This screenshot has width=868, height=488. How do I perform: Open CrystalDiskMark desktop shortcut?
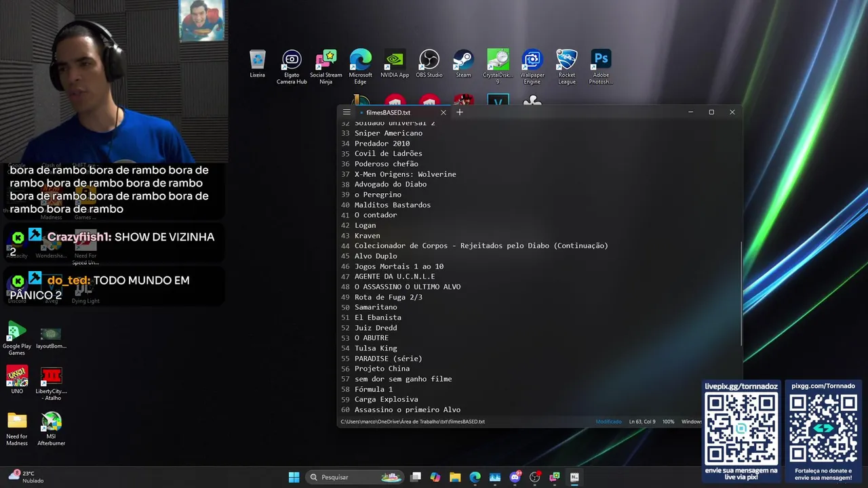[498, 67]
